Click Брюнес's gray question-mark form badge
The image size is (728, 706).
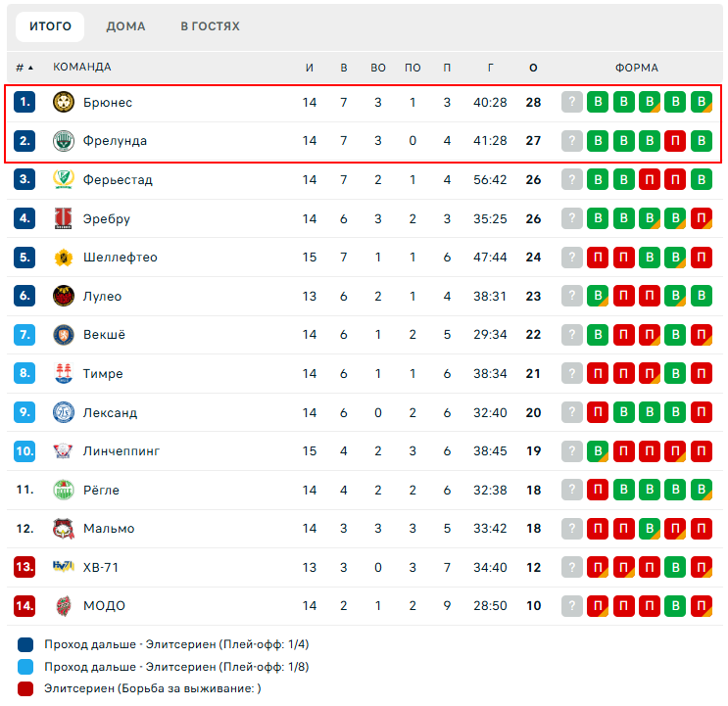[572, 102]
